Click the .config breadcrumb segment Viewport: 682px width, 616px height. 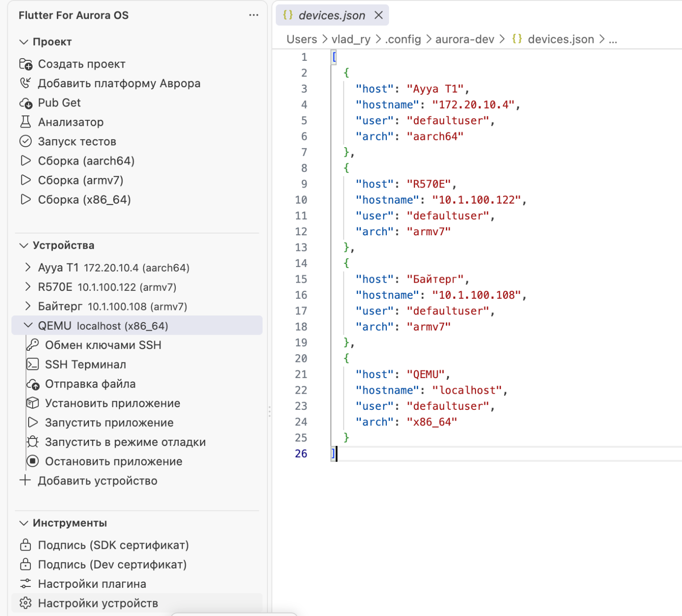[403, 39]
